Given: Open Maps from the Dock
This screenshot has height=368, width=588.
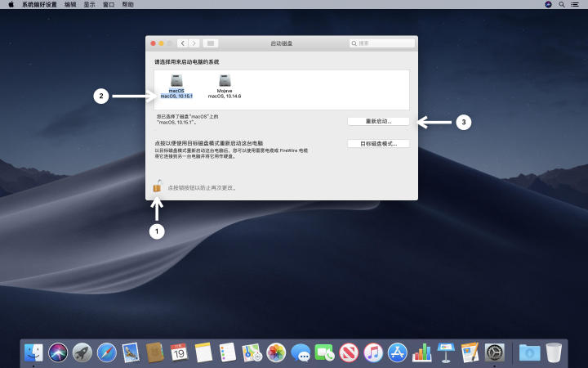Looking at the screenshot, I should pos(252,352).
